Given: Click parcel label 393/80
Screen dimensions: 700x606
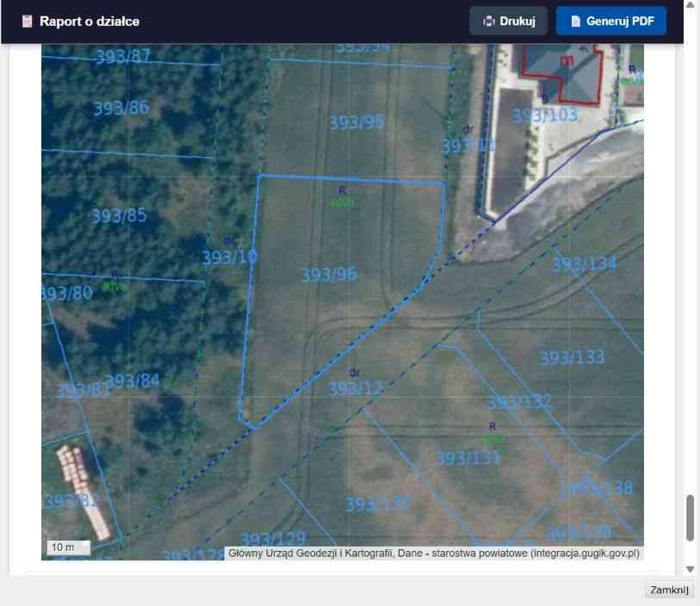Looking at the screenshot, I should [x=67, y=294].
